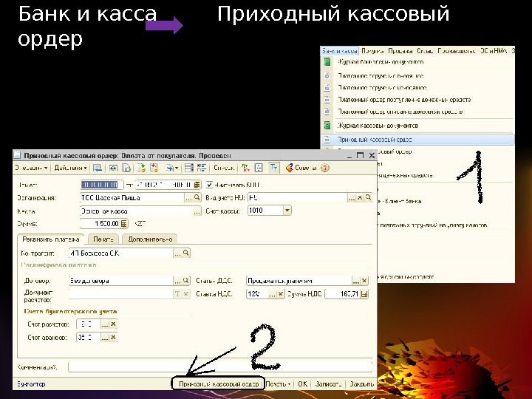Click into the Комментарий input field
The image size is (532, 399).
220,367
